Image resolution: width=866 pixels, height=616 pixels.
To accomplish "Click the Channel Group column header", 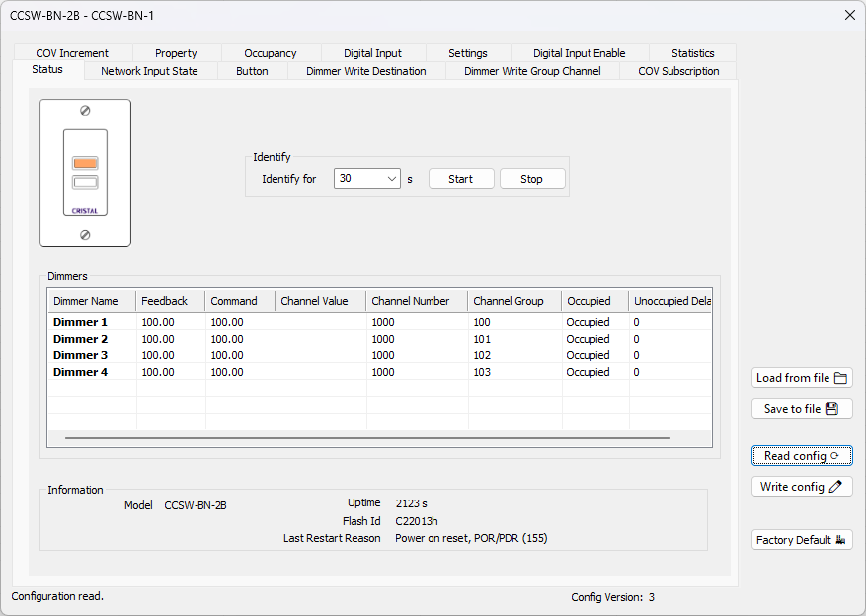I will (x=514, y=301).
